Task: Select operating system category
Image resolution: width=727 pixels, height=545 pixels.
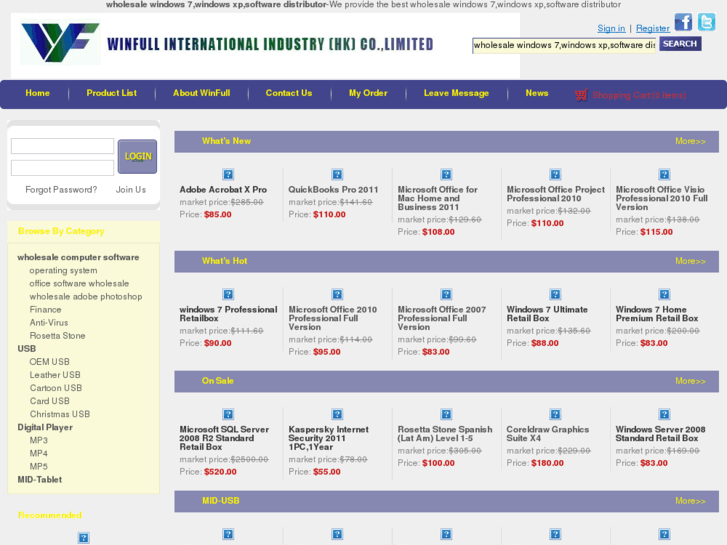Action: click(63, 270)
